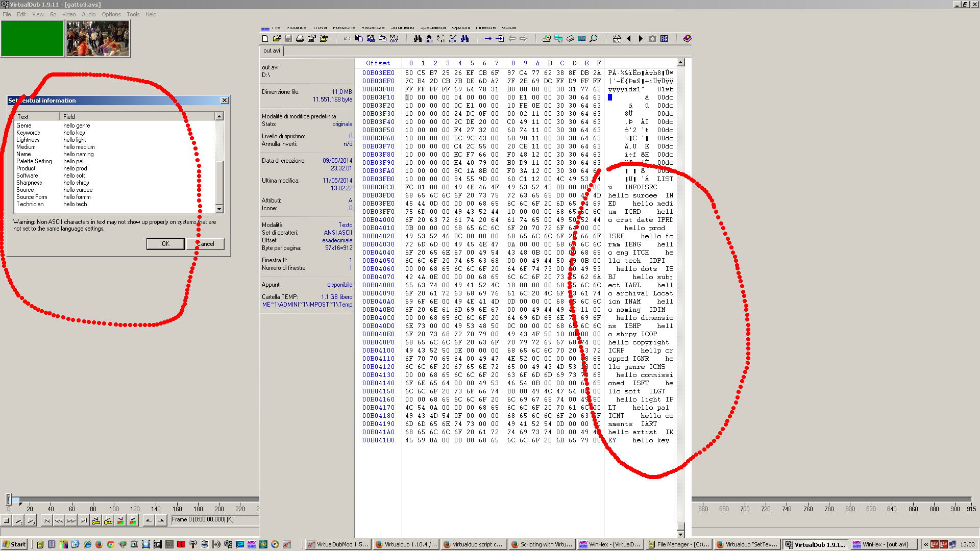980x551 pixels.
Task: Open the Video menu in VirtualDub
Action: coord(69,14)
